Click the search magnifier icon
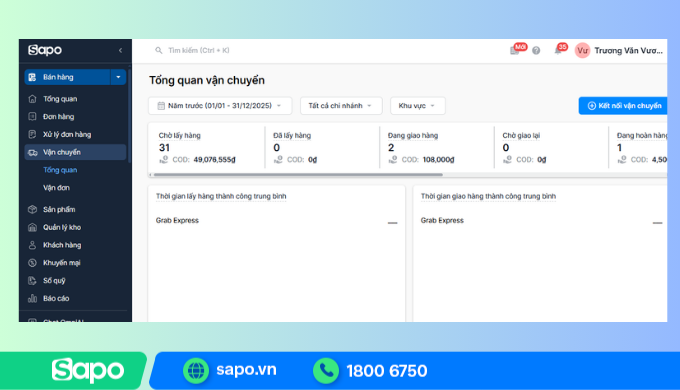Image resolution: width=680 pixels, height=390 pixels. [x=159, y=50]
